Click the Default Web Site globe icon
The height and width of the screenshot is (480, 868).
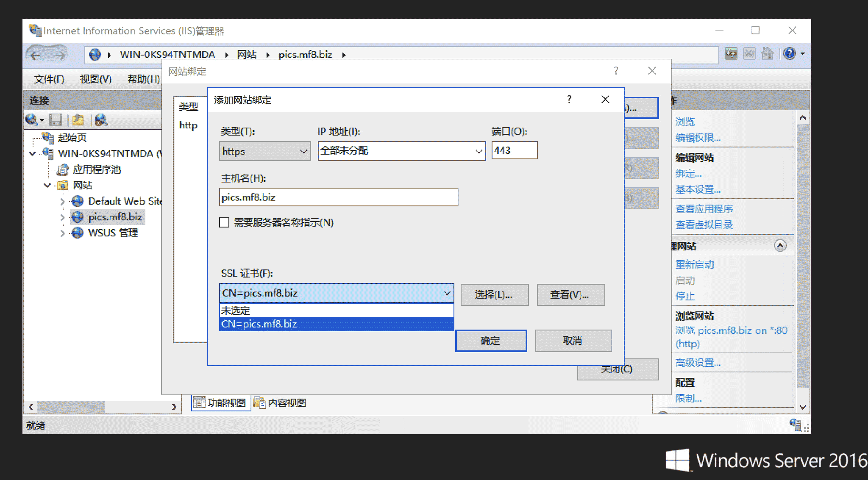77,201
